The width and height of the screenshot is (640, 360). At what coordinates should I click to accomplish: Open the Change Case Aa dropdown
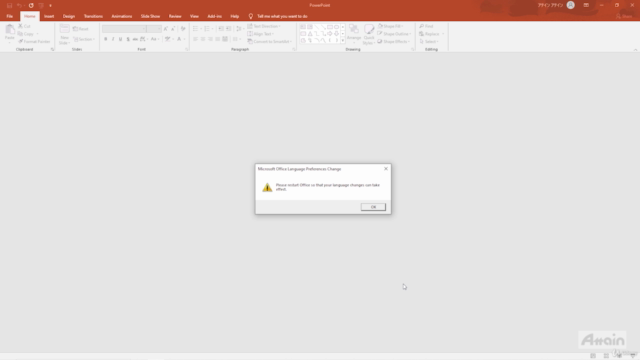click(x=155, y=39)
